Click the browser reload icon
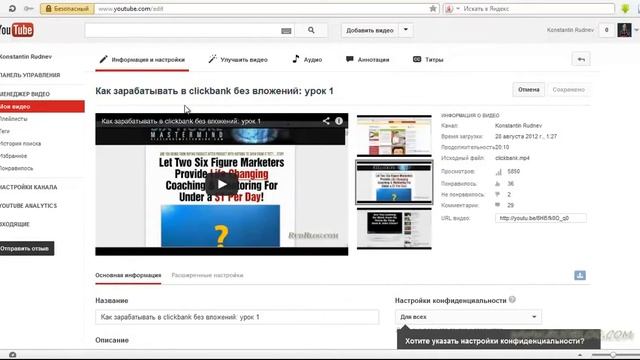Image resolution: width=640 pixels, height=360 pixels. tap(12, 8)
